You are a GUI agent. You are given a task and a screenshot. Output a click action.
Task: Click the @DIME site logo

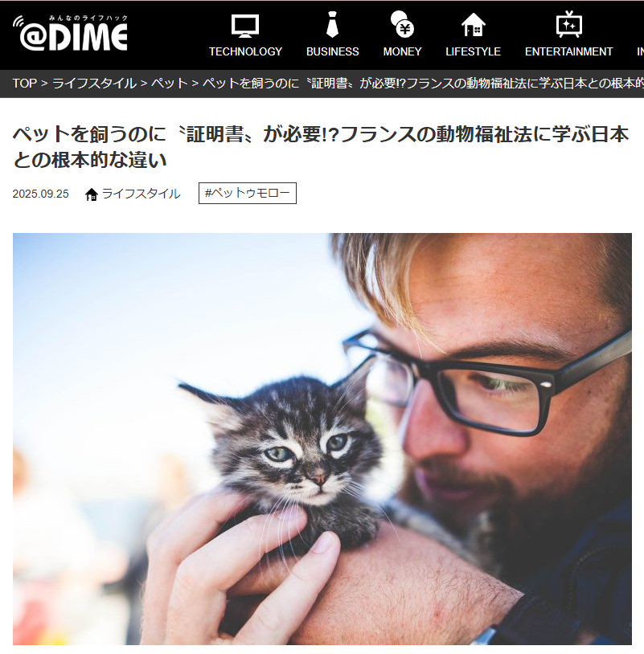70,34
